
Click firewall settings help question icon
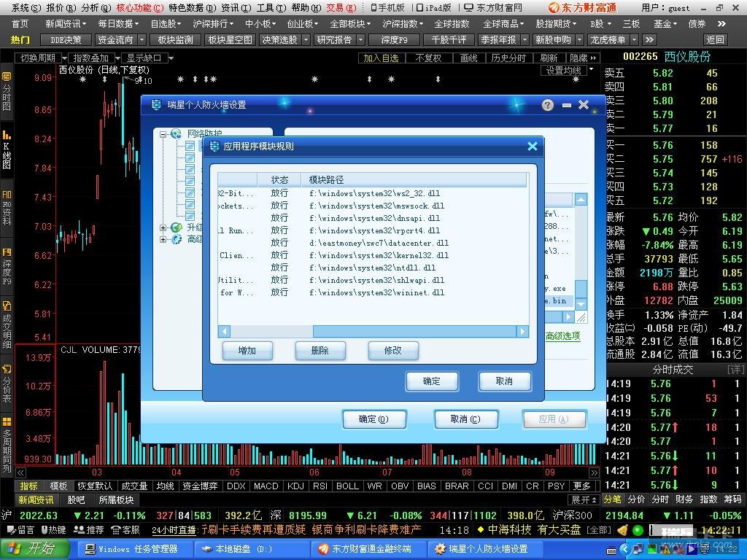click(548, 105)
